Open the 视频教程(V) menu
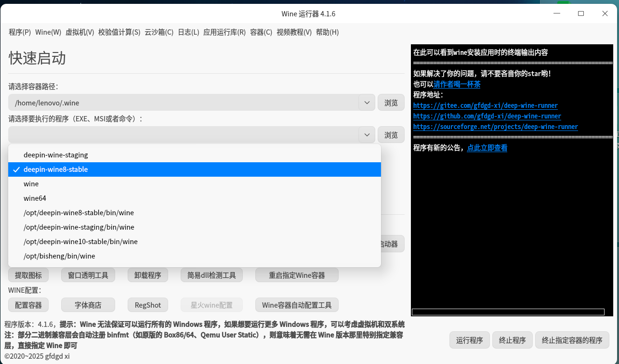The height and width of the screenshot is (364, 619). pyautogui.click(x=294, y=32)
